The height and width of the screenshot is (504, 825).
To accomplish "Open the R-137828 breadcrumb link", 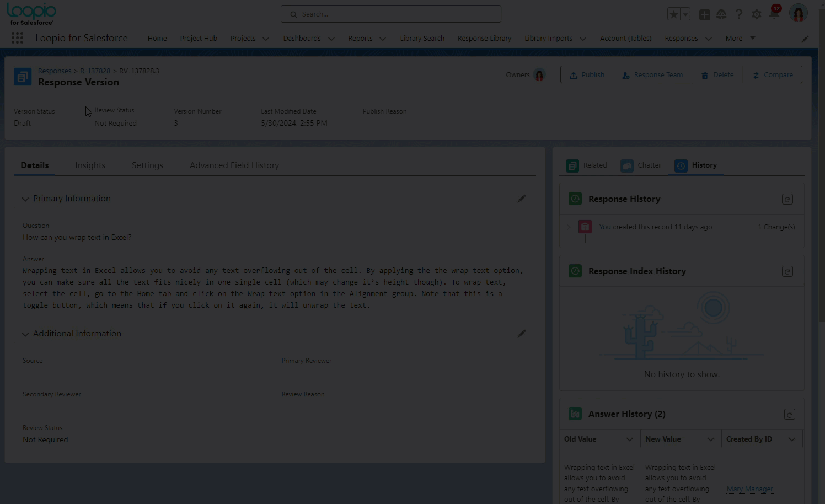I will 95,71.
